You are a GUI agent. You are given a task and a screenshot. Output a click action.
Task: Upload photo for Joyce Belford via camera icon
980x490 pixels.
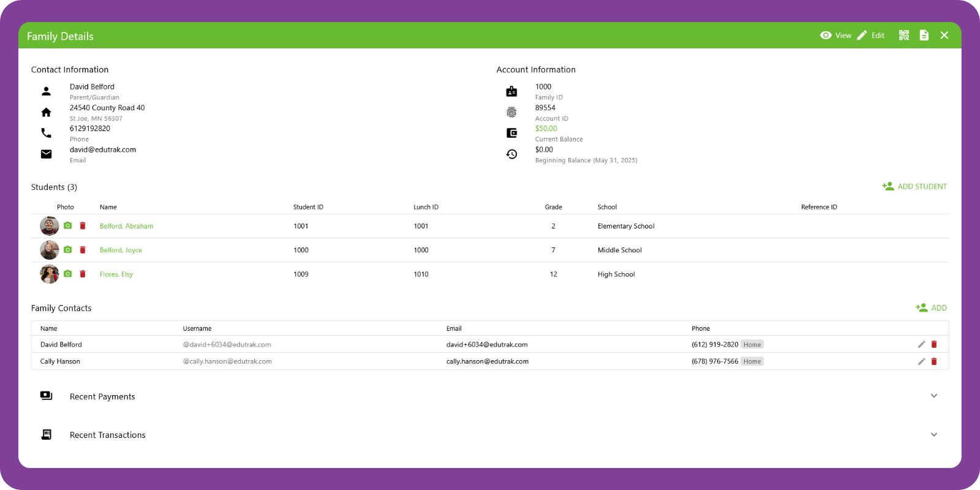68,249
